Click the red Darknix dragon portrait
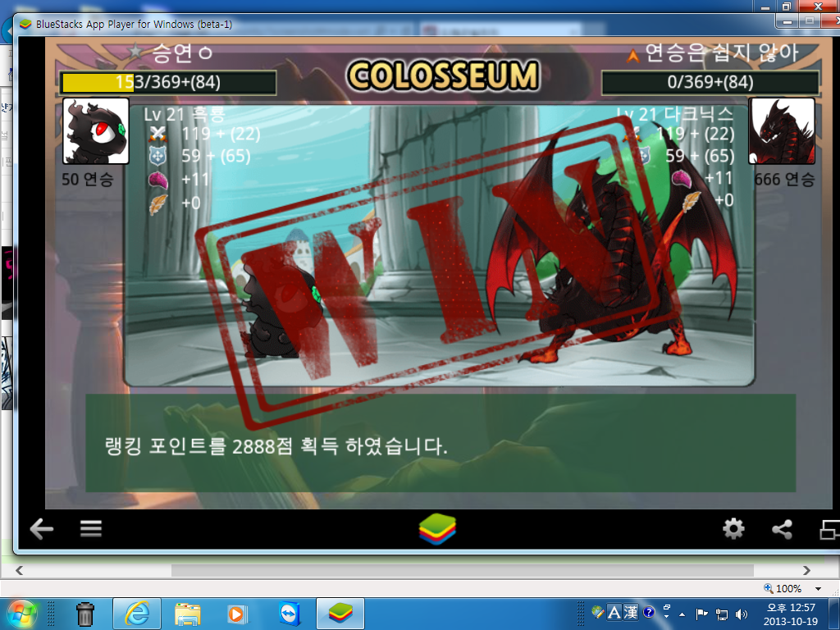 tap(782, 130)
